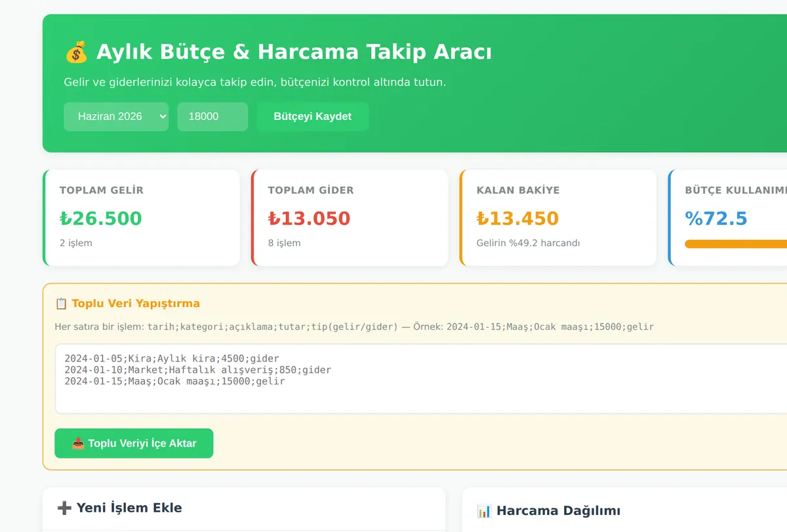Click the Toplam Gelir value ₺26.500
The height and width of the screenshot is (532, 787).
(x=100, y=218)
